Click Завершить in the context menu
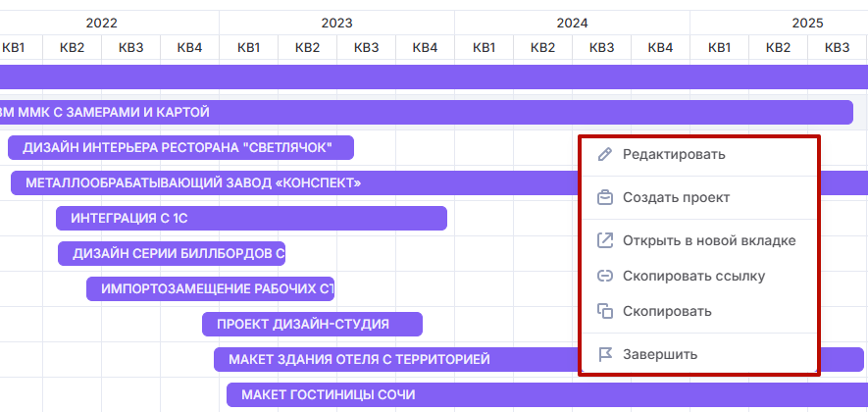 pos(660,354)
